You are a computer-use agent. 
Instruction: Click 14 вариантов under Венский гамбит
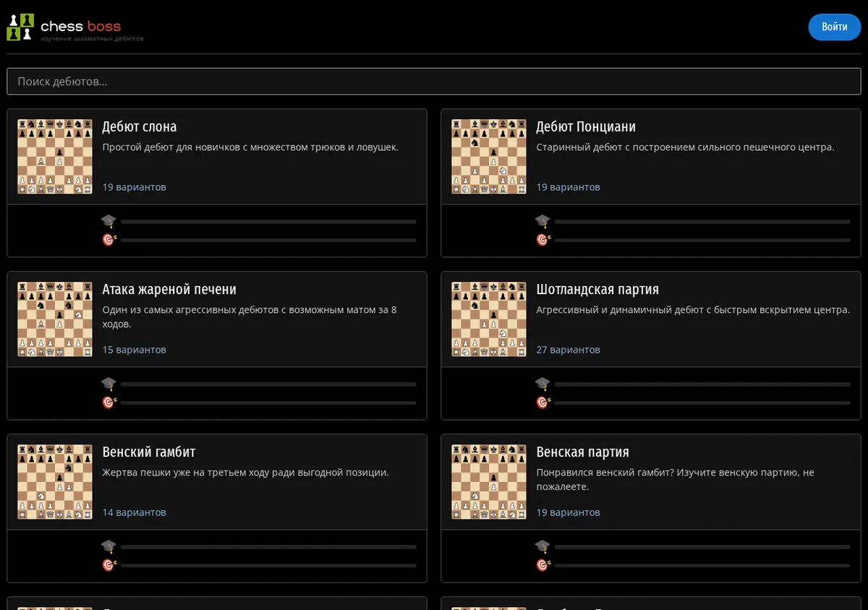(135, 512)
